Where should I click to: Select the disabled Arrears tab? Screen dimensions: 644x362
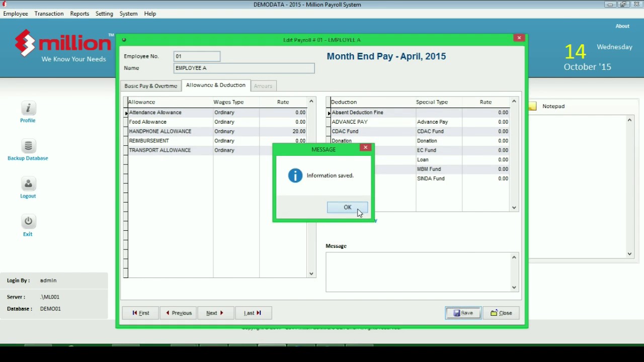click(x=263, y=86)
